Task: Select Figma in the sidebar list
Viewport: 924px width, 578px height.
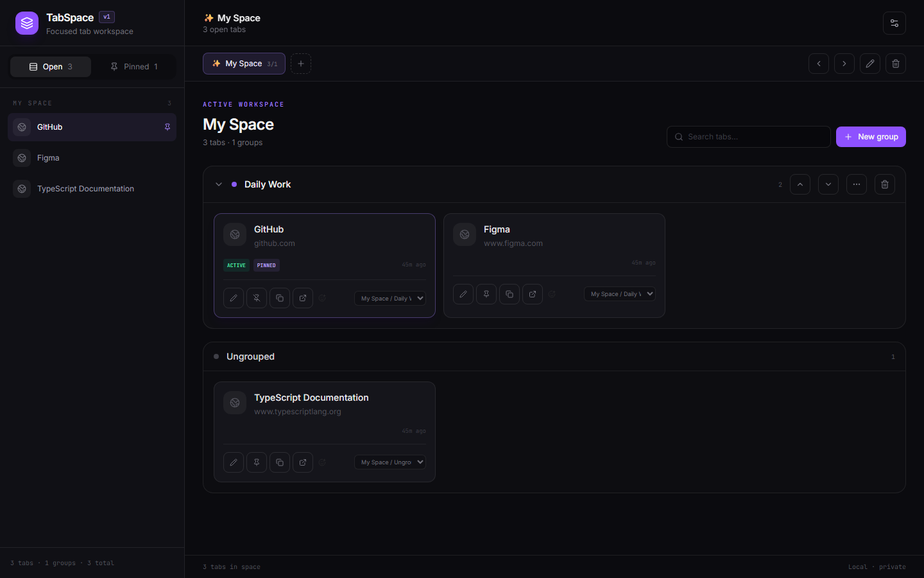Action: pyautogui.click(x=92, y=158)
